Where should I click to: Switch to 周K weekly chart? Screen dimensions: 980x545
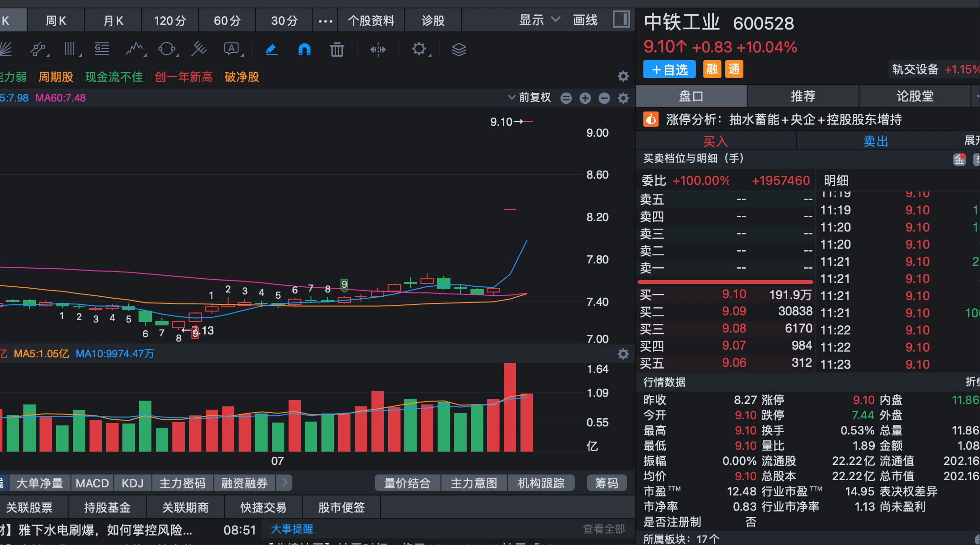click(56, 20)
